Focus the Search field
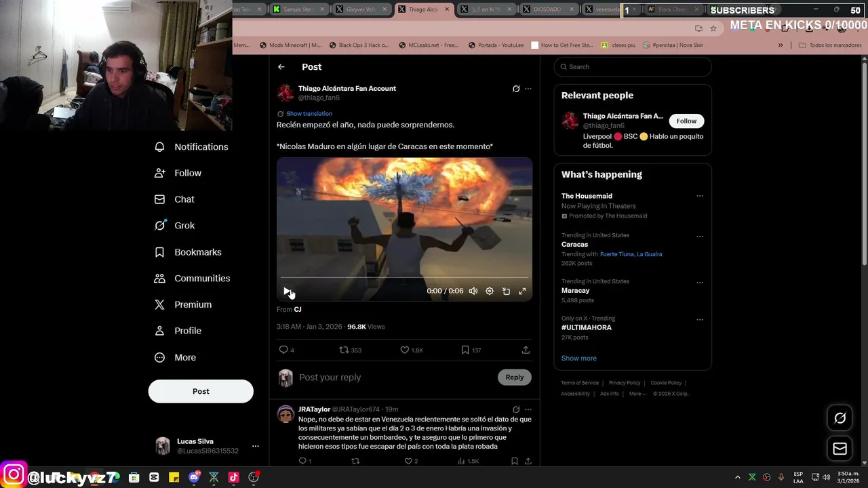868x488 pixels. pos(633,67)
